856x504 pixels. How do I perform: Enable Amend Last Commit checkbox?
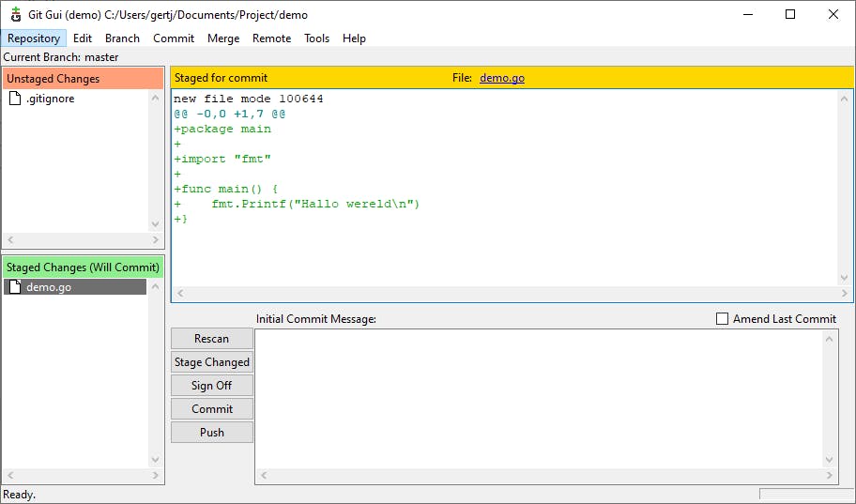tap(722, 319)
